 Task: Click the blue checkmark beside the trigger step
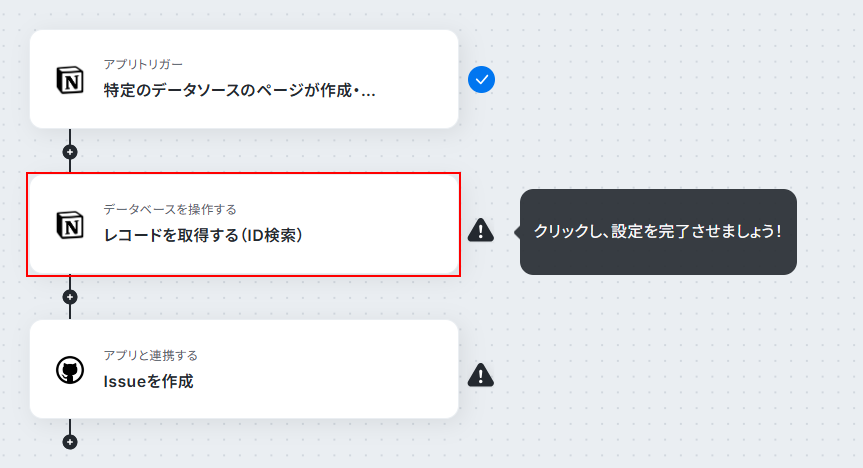tap(481, 80)
